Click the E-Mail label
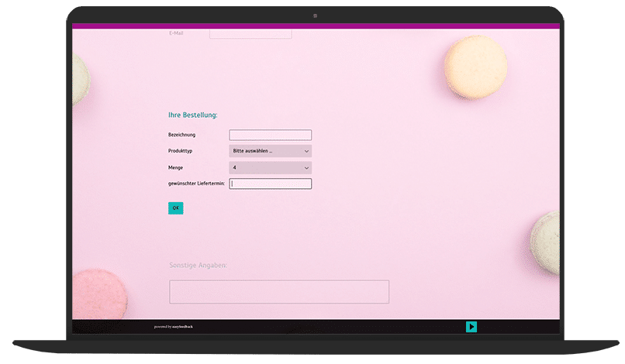 point(176,33)
